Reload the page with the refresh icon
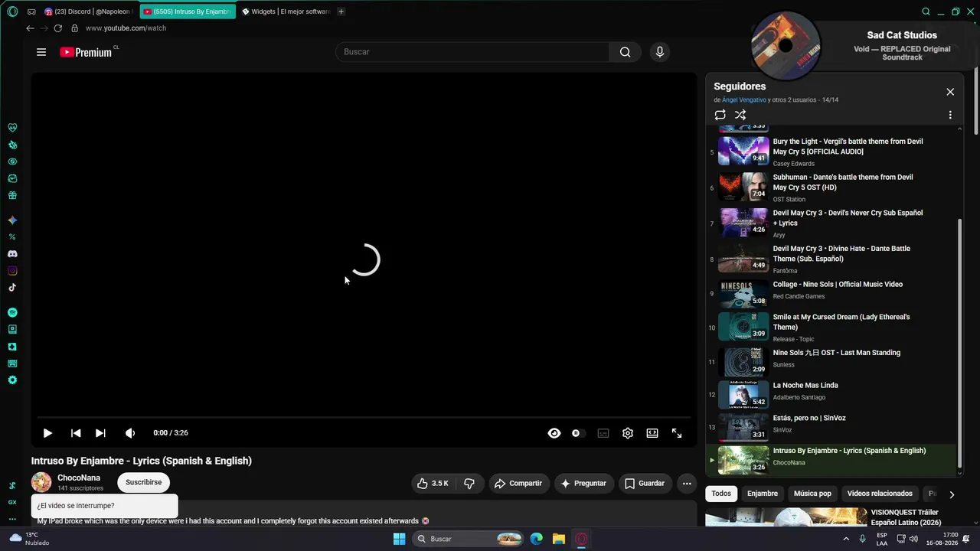The height and width of the screenshot is (551, 980). 57,28
